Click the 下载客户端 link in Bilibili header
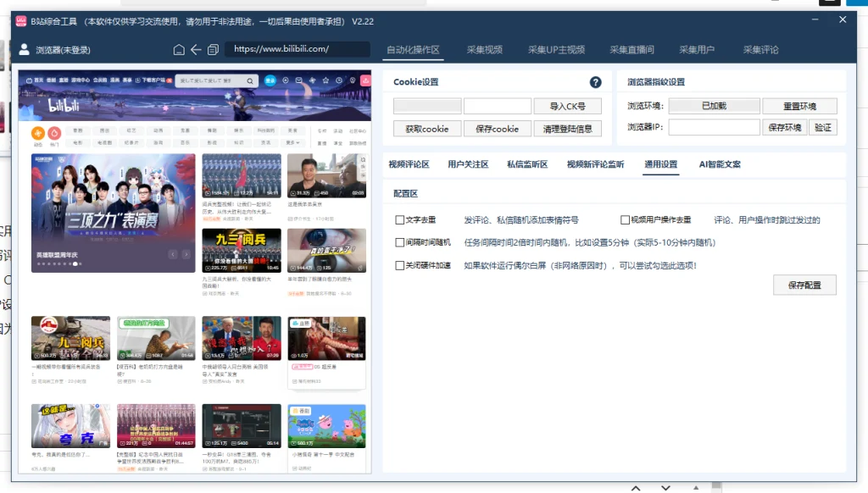 tap(149, 80)
